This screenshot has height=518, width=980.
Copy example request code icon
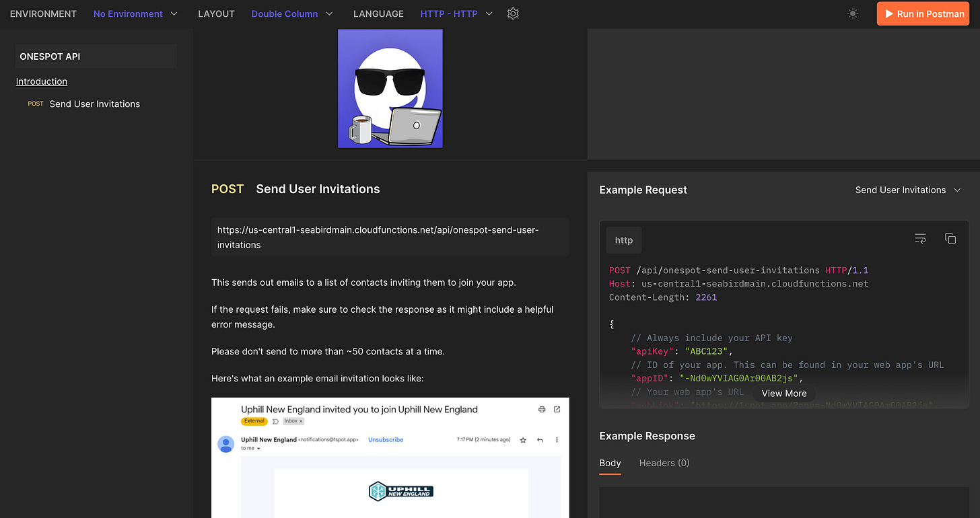pos(950,239)
